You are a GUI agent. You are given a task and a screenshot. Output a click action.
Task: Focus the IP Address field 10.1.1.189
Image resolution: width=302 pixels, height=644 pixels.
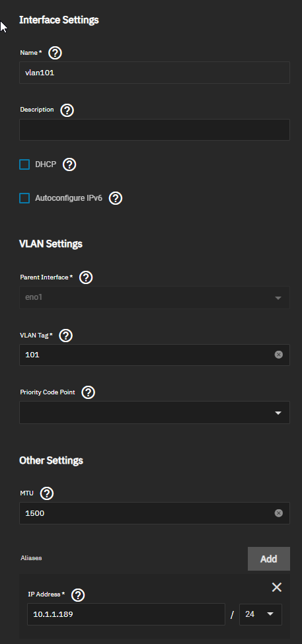(126, 614)
